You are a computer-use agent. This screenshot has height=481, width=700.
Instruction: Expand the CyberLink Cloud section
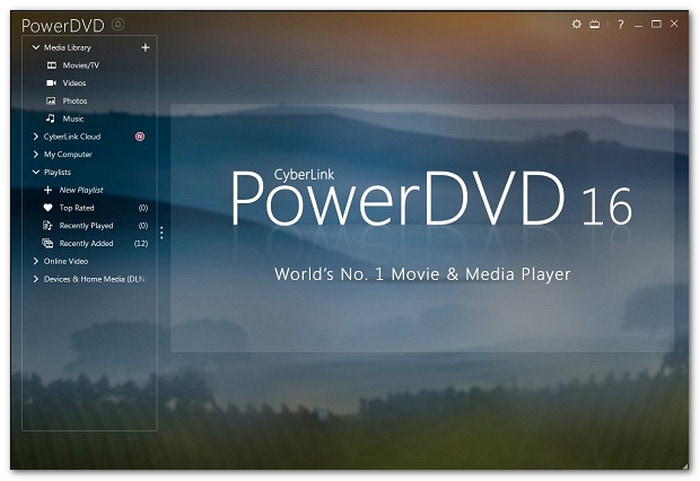click(x=36, y=136)
